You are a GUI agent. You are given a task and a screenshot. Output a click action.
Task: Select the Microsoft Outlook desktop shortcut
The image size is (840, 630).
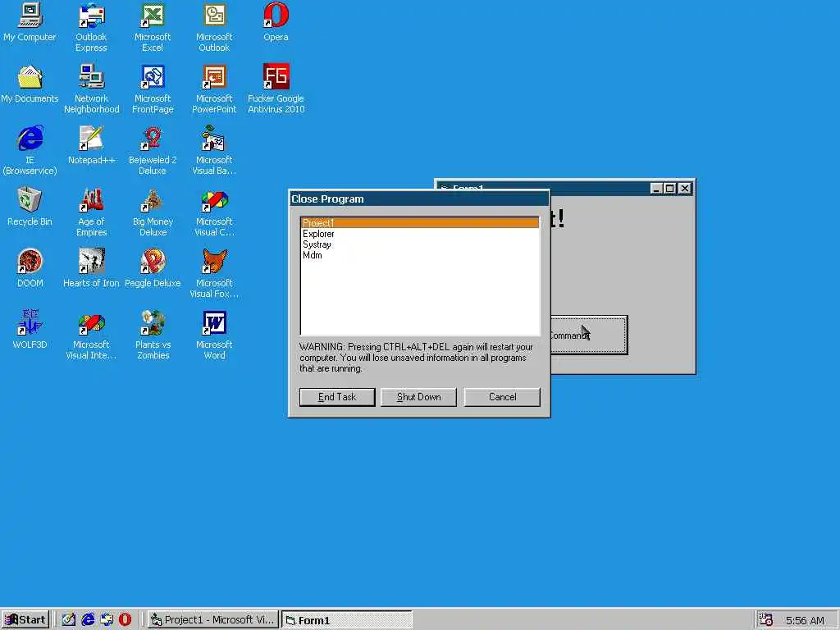click(x=214, y=27)
